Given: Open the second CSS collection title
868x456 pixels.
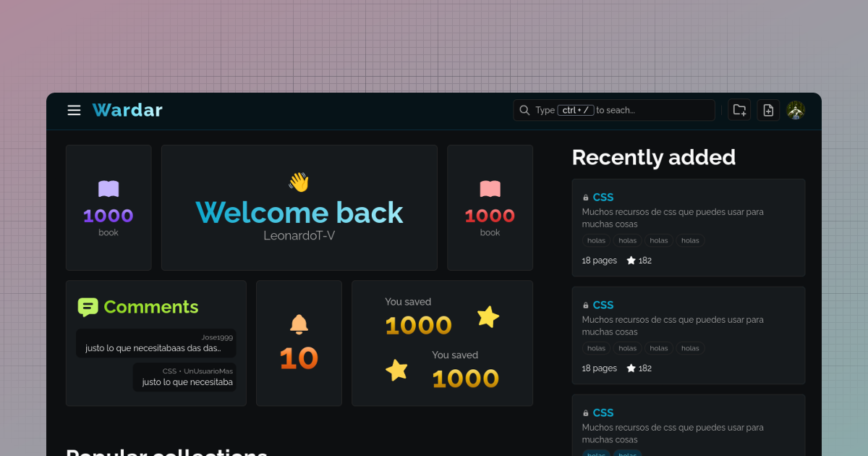Looking at the screenshot, I should [603, 305].
